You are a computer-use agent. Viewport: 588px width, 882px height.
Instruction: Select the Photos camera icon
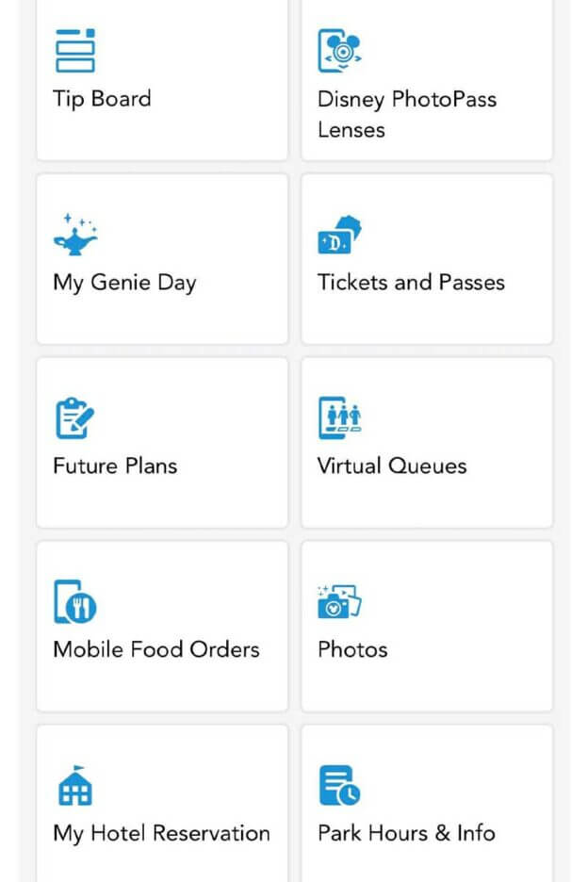339,600
